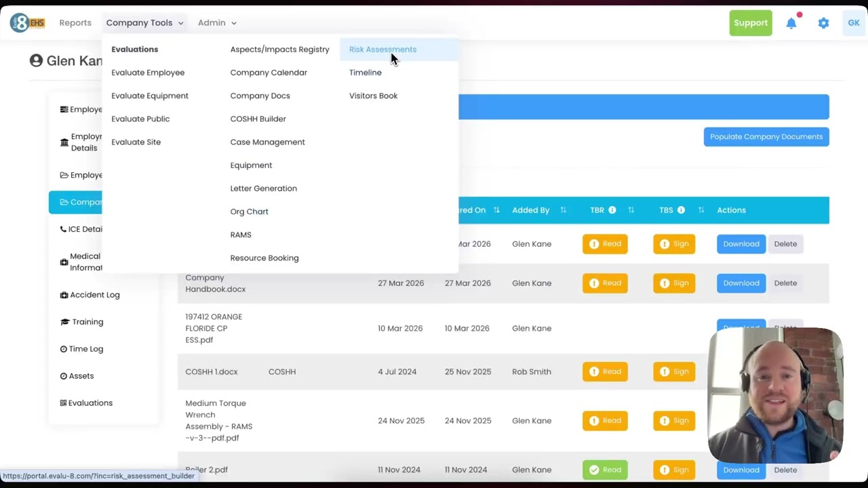
Task: Open Org Chart menu item
Action: (x=249, y=211)
